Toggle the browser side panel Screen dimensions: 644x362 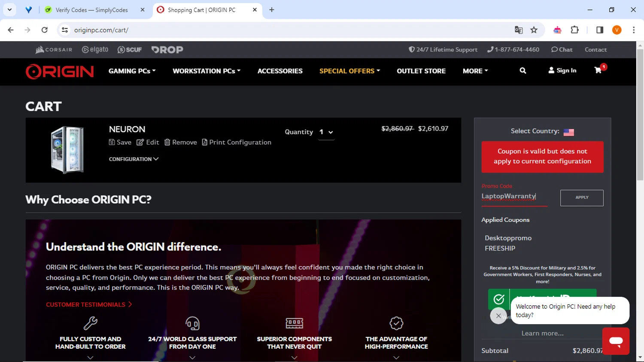click(600, 30)
